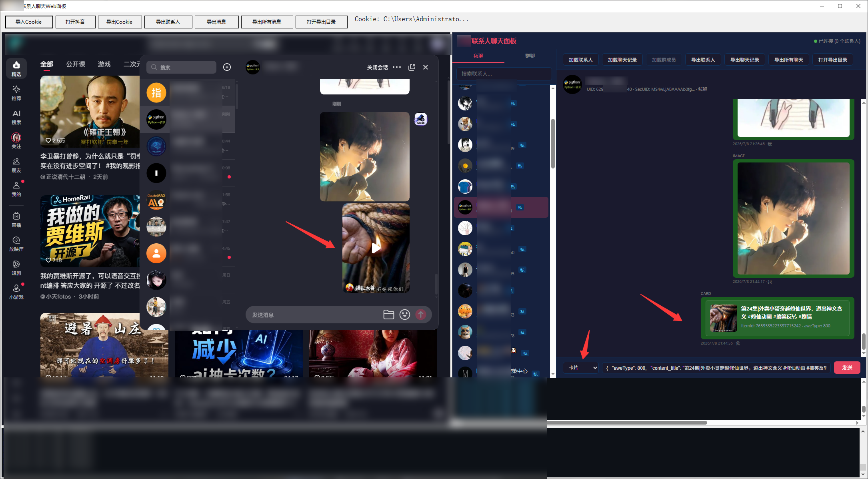Open the large portrait IMAGE in panel
This screenshot has width=868, height=479.
pyautogui.click(x=793, y=218)
